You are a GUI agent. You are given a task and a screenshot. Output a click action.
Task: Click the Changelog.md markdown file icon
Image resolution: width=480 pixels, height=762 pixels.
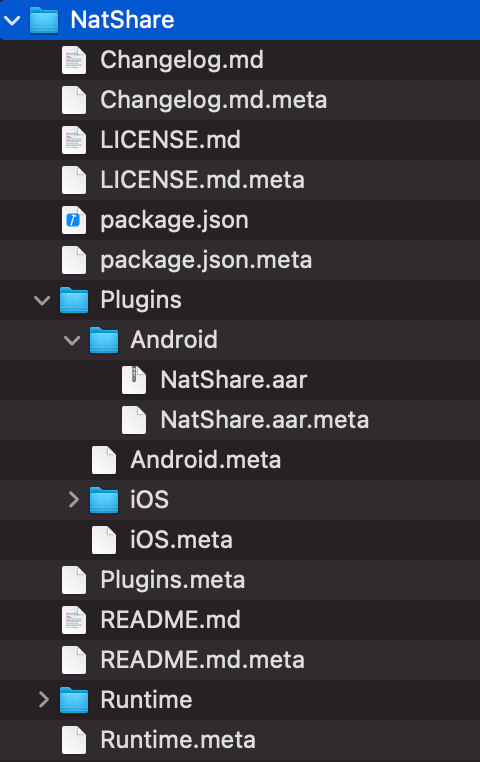[74, 60]
